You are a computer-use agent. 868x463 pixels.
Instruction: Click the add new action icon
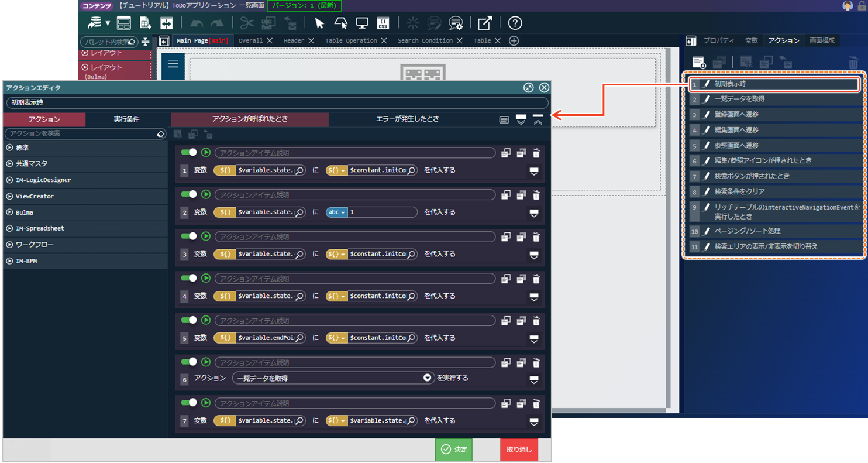point(698,62)
